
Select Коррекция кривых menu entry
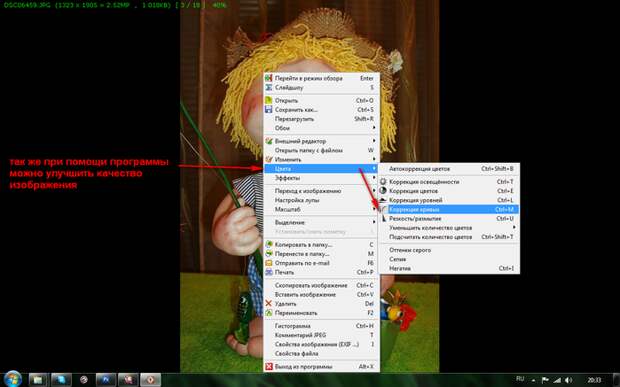pos(449,210)
